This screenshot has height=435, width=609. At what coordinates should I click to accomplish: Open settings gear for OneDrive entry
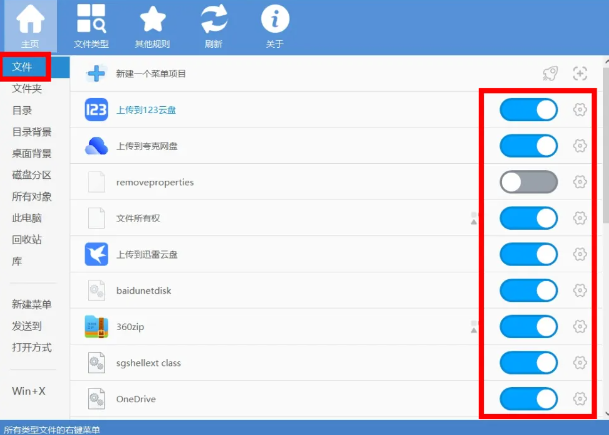579,399
